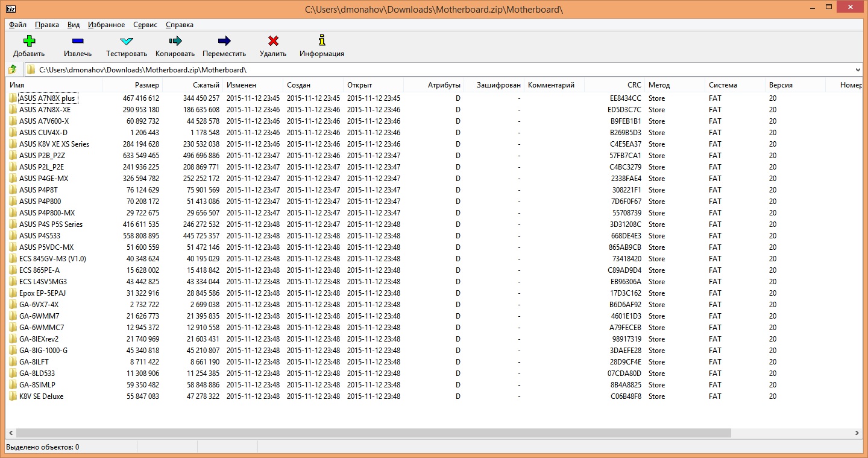Screen dimensions: 868x458
Task: Select the ASUS P4S P5S Series row name
Action: tap(51, 224)
